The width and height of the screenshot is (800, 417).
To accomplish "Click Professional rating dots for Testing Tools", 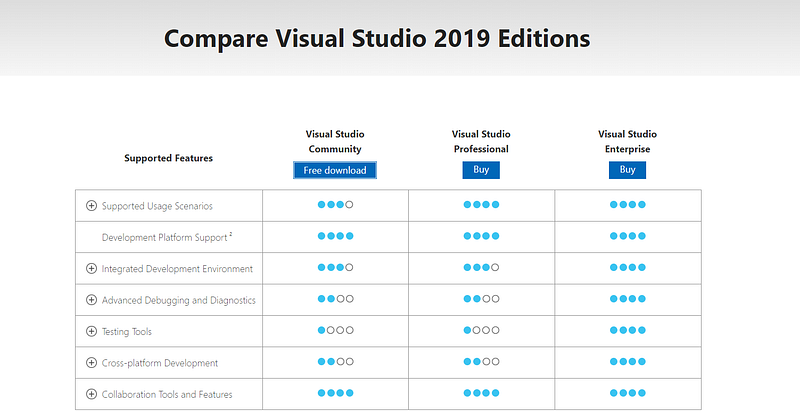I will [481, 330].
